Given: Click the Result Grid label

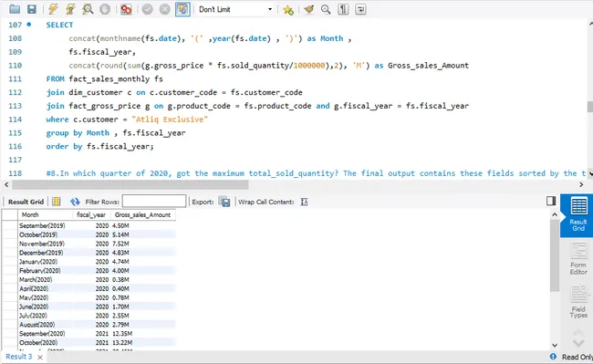Looking at the screenshot, I should click(x=26, y=202).
